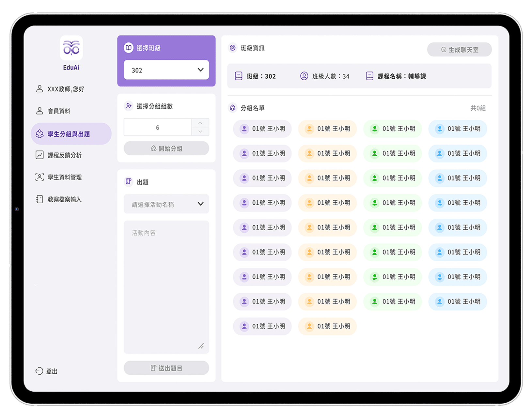Click the book icon beside 課程名稱：輔導課
The width and height of the screenshot is (532, 419).
[369, 76]
